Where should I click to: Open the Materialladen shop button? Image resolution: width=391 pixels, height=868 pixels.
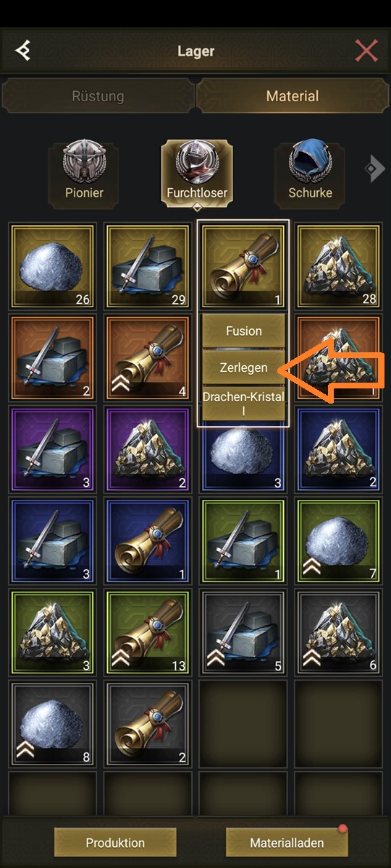(x=287, y=843)
